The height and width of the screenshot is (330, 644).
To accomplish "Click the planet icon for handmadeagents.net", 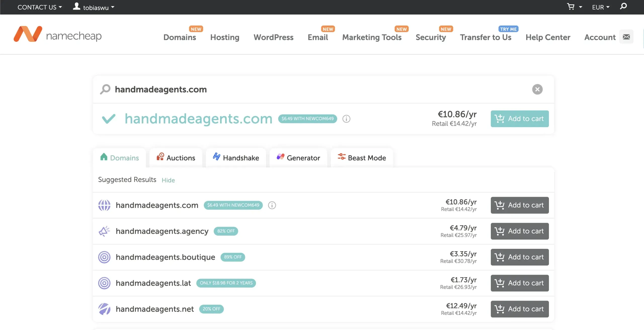I will click(x=104, y=309).
